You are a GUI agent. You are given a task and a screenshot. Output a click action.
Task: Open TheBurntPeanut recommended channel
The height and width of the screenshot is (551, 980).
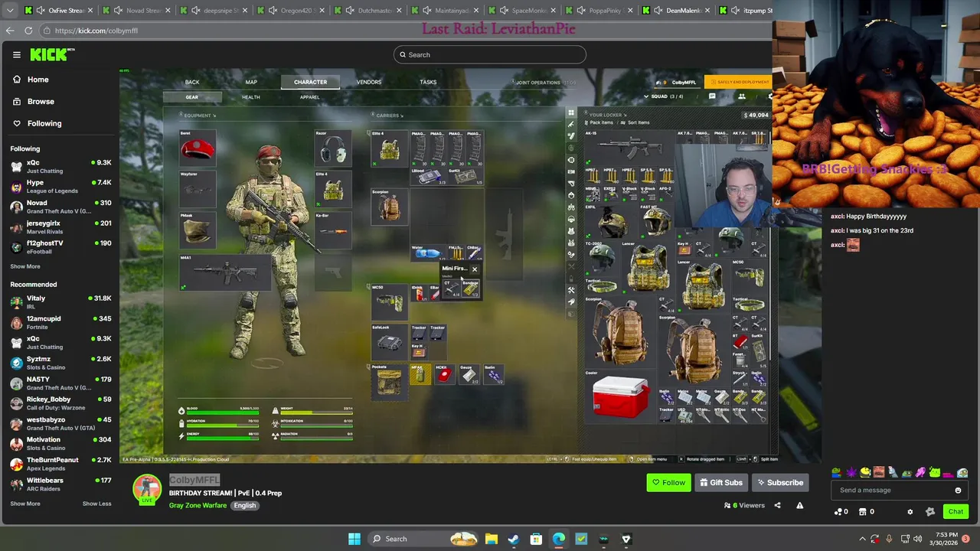pos(60,464)
